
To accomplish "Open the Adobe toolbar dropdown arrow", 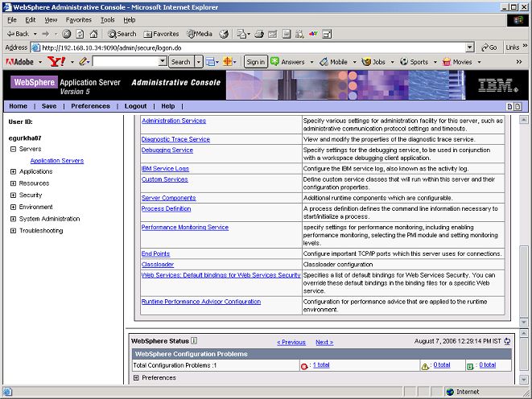I will (x=40, y=62).
